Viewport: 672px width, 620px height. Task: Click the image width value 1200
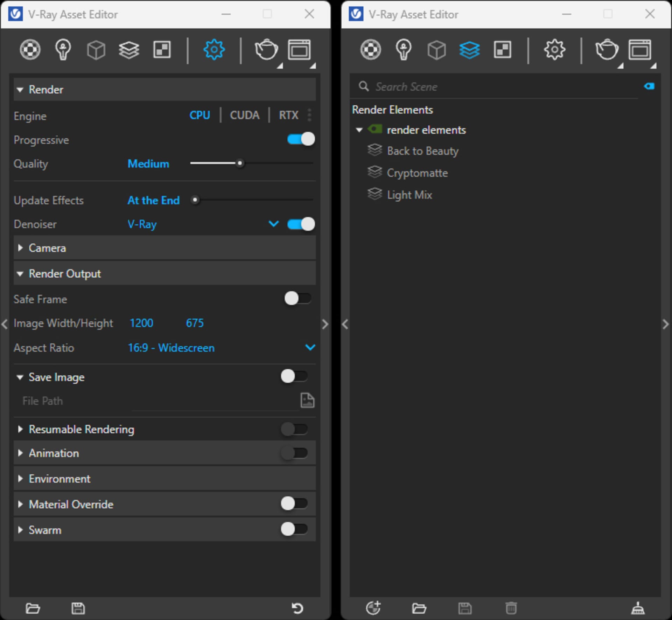click(141, 323)
